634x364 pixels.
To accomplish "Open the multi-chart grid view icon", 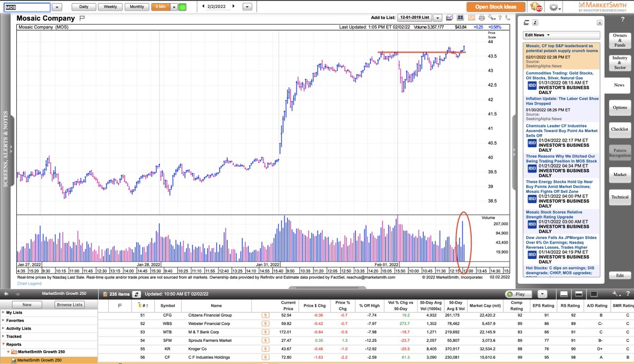I will coord(460,17).
